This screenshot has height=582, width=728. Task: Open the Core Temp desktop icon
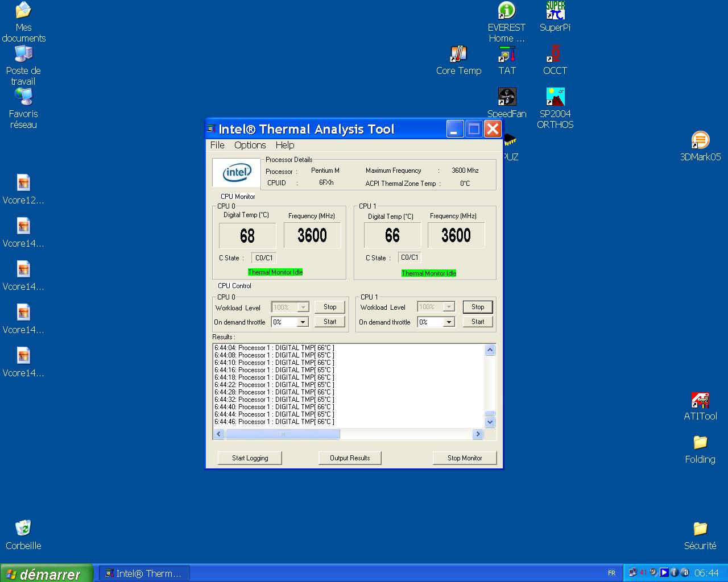[x=458, y=55]
